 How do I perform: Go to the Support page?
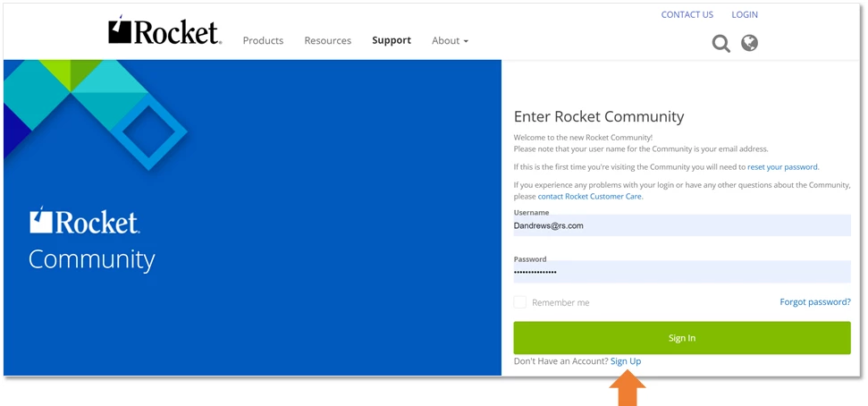point(392,40)
